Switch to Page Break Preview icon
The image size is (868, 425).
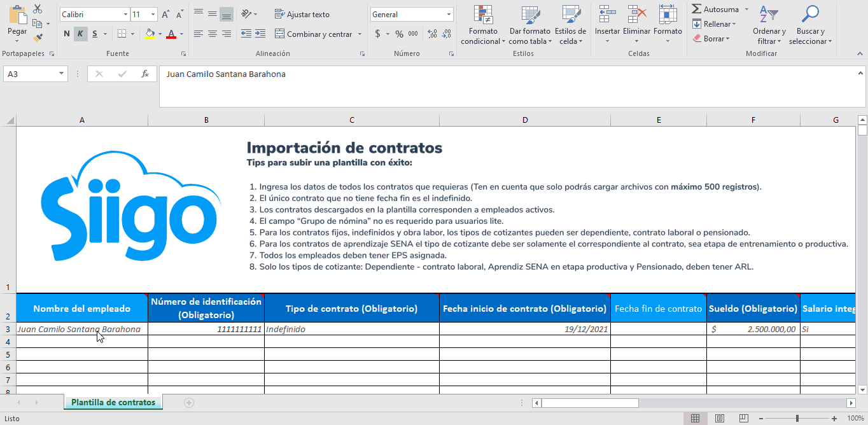pos(743,418)
